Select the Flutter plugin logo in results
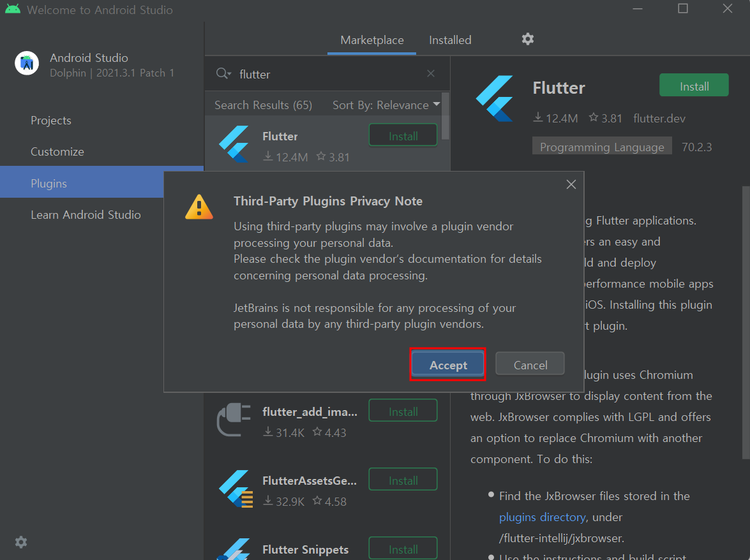This screenshot has height=560, width=750. pos(234,144)
